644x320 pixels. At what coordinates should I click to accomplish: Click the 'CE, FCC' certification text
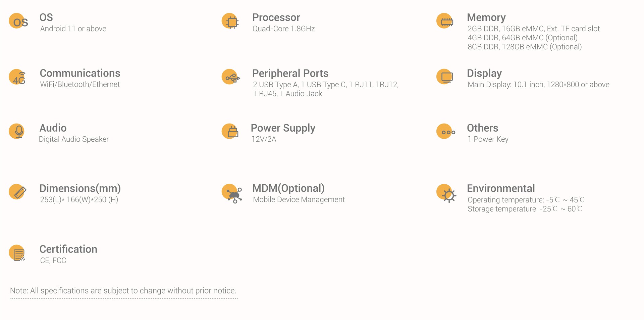click(x=53, y=261)
